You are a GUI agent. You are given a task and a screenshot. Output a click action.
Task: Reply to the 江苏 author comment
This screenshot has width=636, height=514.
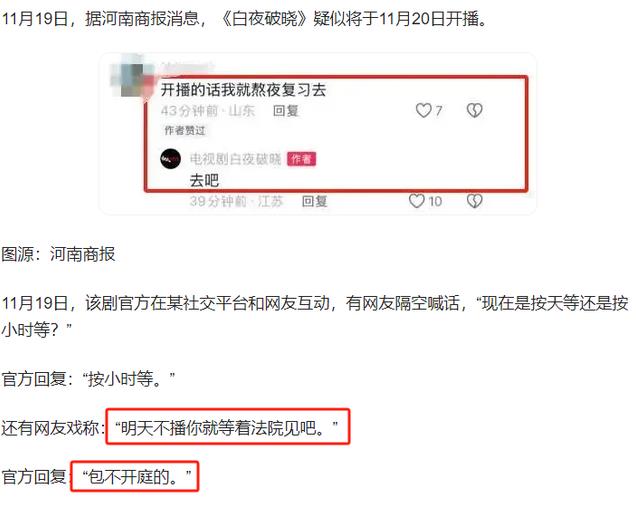coord(315,201)
